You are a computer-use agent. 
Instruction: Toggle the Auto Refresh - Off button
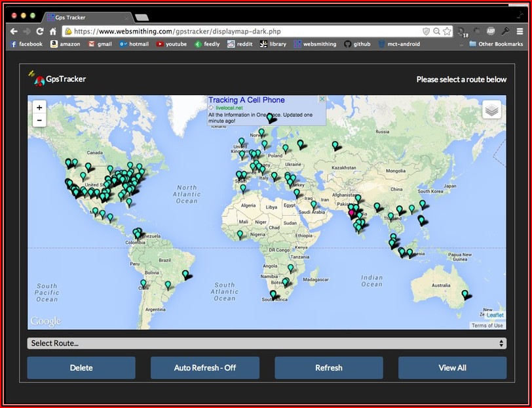205,368
